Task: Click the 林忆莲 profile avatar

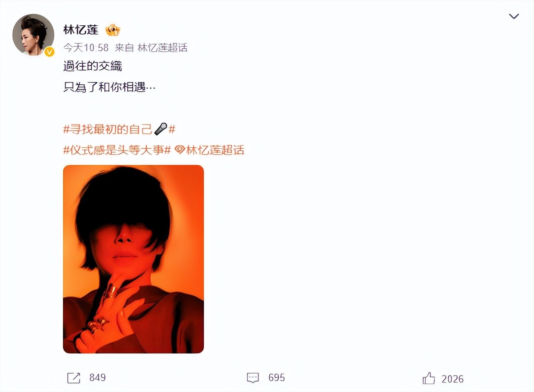Action: pos(33,35)
